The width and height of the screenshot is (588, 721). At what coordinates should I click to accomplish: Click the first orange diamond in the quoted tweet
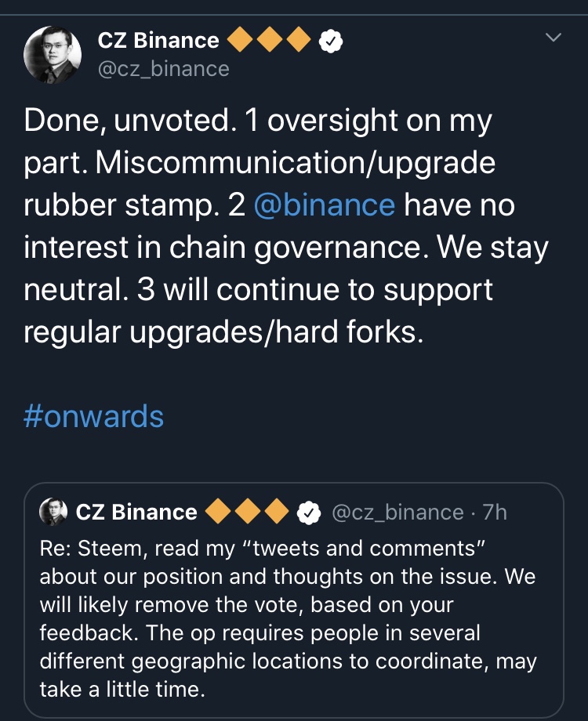(219, 513)
